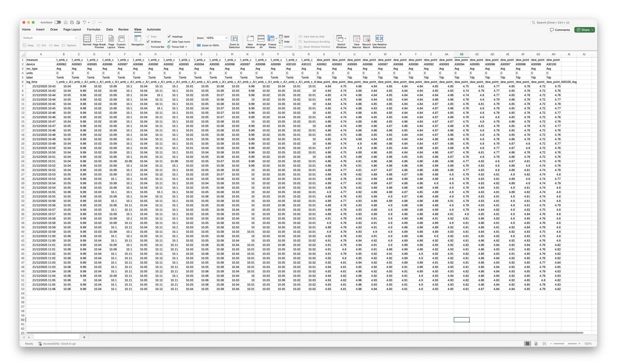
Task: Click the Zoom to Selection icon
Action: [x=234, y=39]
